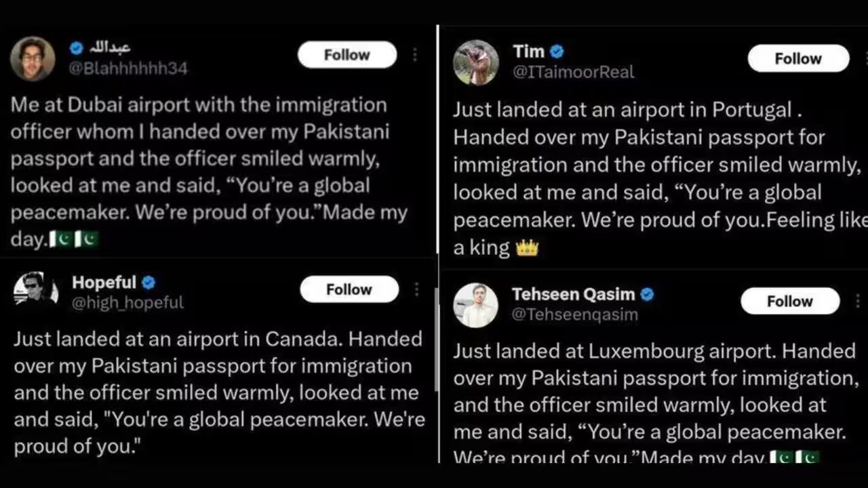The height and width of the screenshot is (488, 868).
Task: Click Follow on @Blahhhhhh34's tweet
Action: (x=347, y=55)
